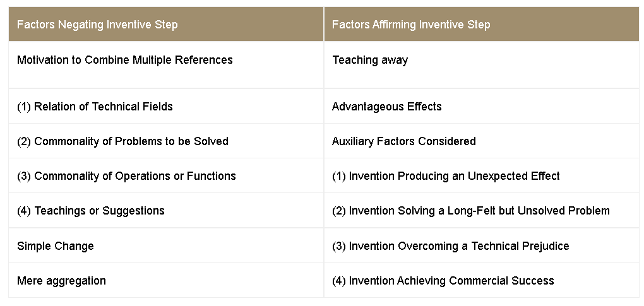Screen dimensions: 644x306
Task: Click '(1) Relation of Technical Fields'
Action: click(x=95, y=107)
